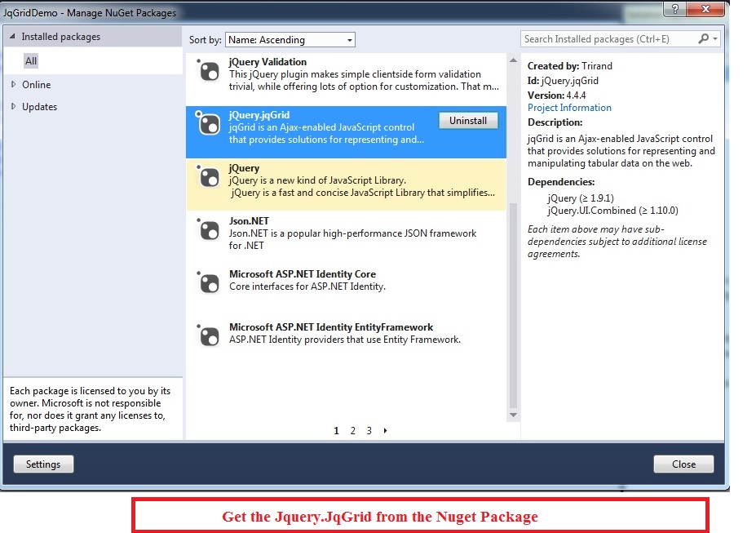Select page 1 in the pager
The height and width of the screenshot is (533, 756).
click(337, 431)
